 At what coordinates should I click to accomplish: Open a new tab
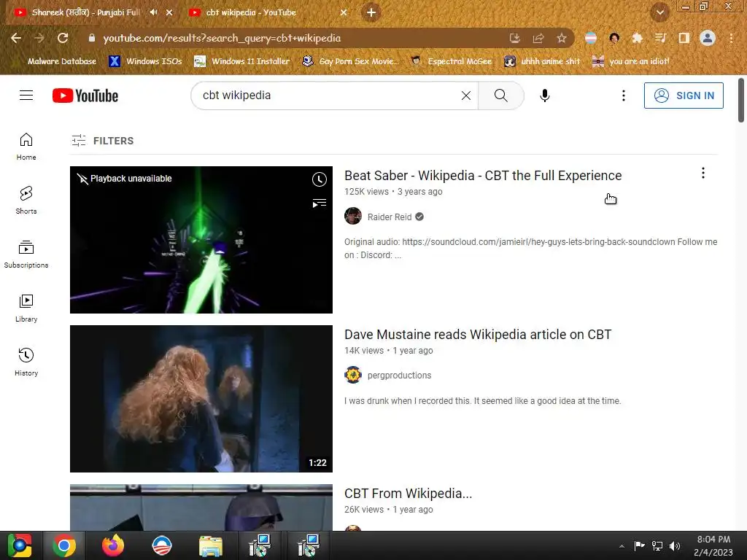pyautogui.click(x=371, y=12)
